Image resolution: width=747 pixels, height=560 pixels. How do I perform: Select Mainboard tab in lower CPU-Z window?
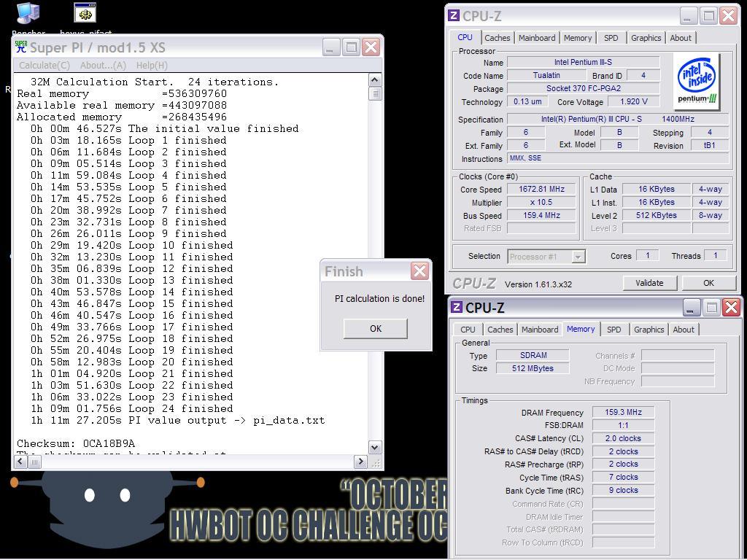pos(540,330)
